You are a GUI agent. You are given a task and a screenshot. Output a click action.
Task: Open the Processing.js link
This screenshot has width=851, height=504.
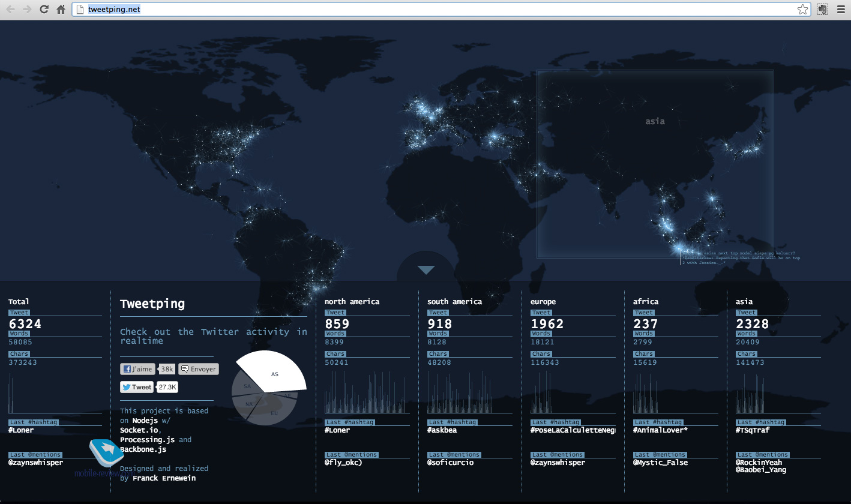pos(148,440)
